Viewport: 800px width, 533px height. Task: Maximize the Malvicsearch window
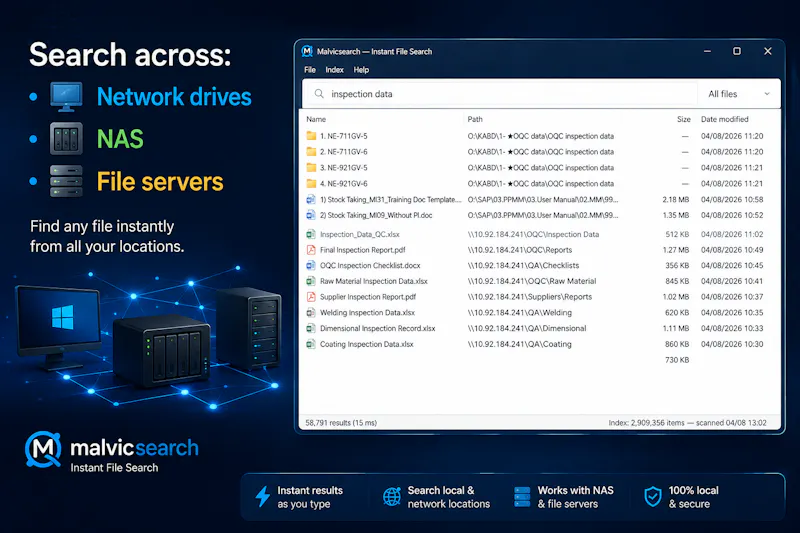(x=737, y=51)
